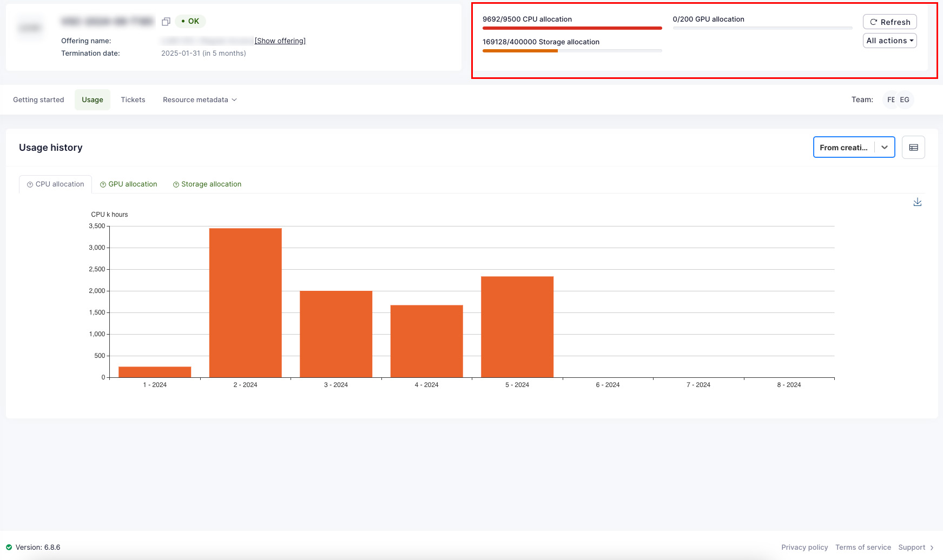Open the Show offering link
Image resolution: width=943 pixels, height=560 pixels.
pos(280,41)
